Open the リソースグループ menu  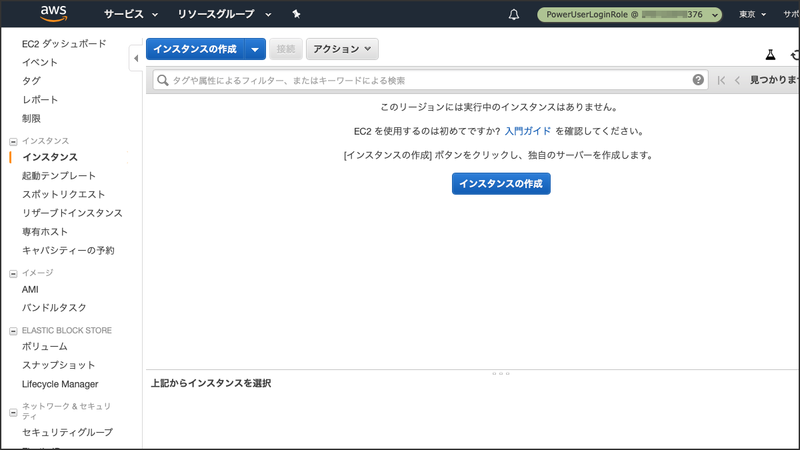223,14
